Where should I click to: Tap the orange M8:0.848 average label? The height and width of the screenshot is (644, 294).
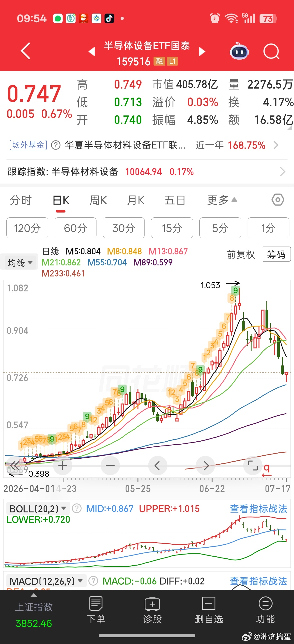tap(124, 251)
